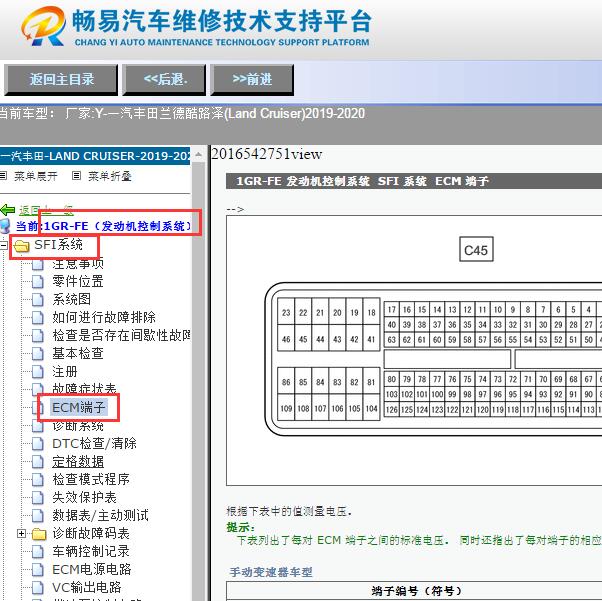
Task: Click the SFI系统 folder icon
Action: point(22,245)
